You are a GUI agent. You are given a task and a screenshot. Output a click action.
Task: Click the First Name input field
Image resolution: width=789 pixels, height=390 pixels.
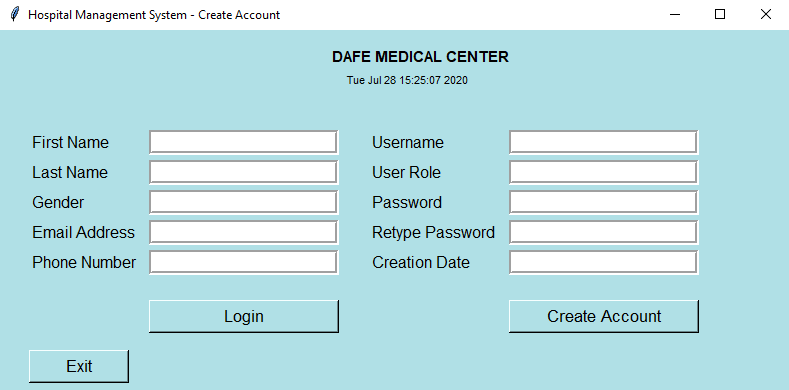(244, 142)
